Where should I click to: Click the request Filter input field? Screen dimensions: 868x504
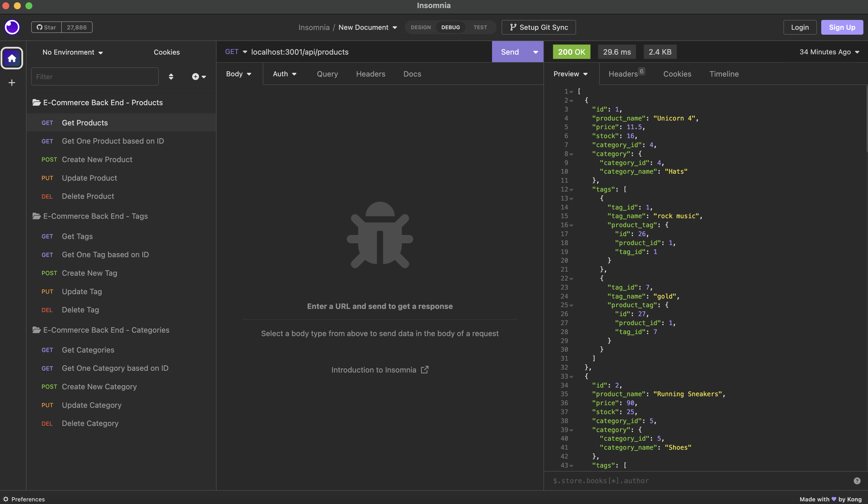point(95,77)
